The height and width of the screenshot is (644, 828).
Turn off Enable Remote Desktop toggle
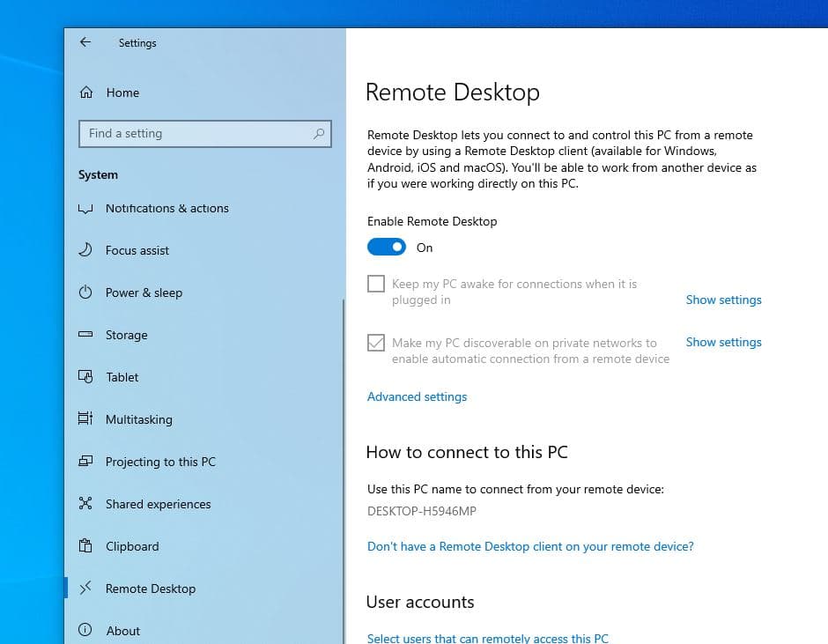(x=386, y=248)
